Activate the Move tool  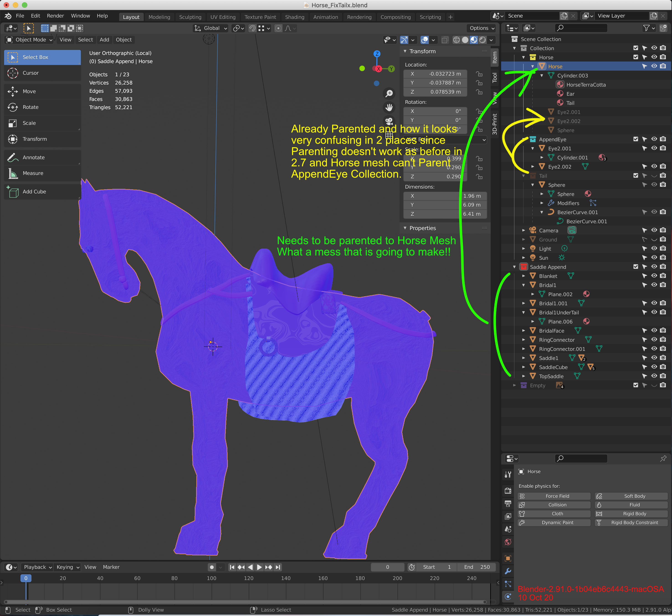tap(42, 91)
